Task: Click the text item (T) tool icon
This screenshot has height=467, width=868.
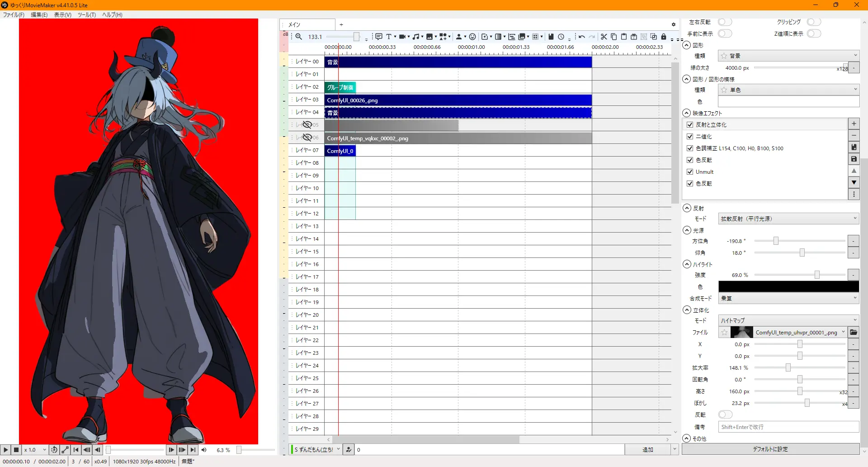Action: [x=389, y=37]
